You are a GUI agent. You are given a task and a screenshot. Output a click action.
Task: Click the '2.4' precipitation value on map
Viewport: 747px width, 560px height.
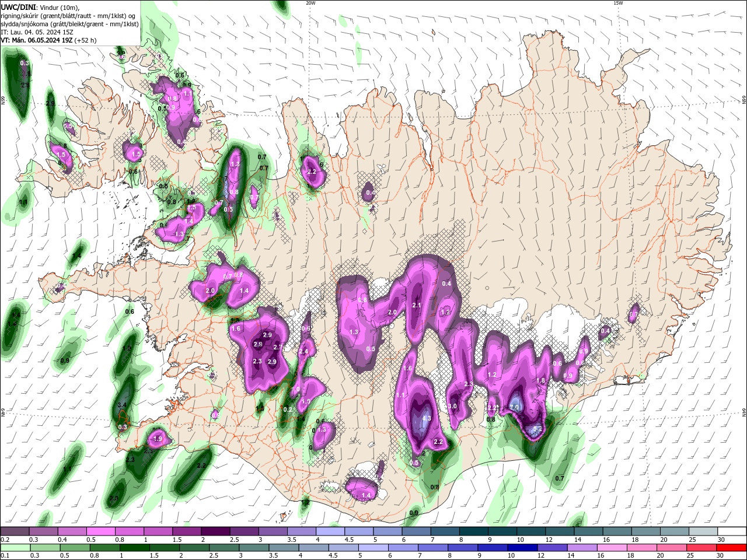pyautogui.click(x=303, y=352)
